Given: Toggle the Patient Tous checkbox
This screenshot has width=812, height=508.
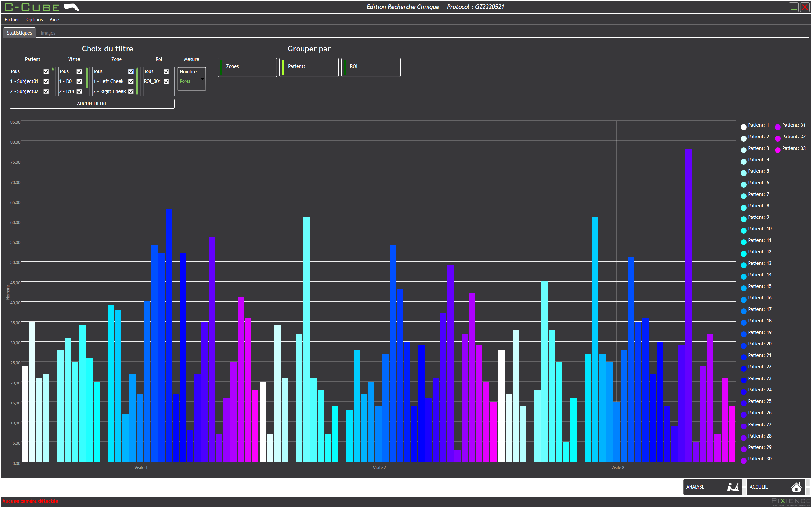Looking at the screenshot, I should tap(46, 71).
